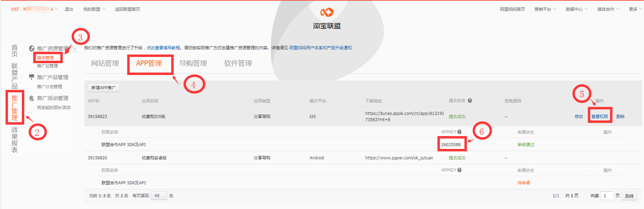Select 首页 in the left navigation

15,51
